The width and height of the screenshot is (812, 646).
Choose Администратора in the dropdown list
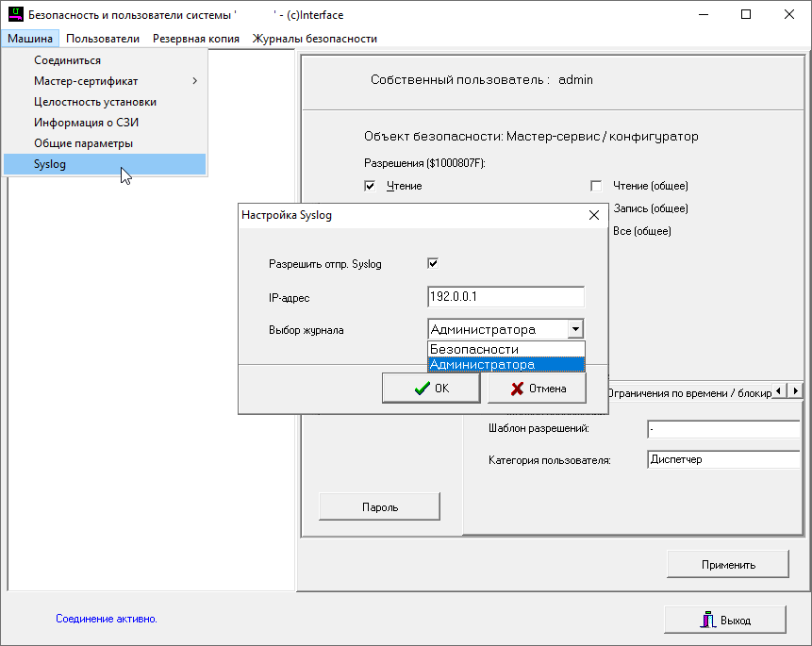pyautogui.click(x=505, y=364)
